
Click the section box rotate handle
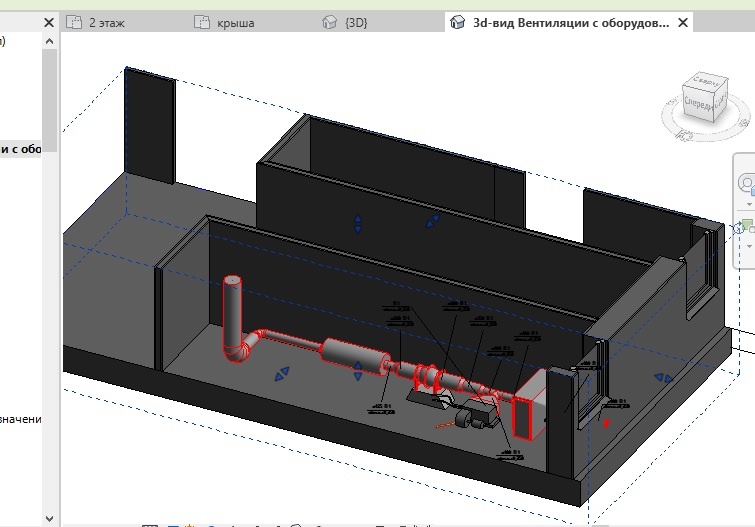point(738,228)
